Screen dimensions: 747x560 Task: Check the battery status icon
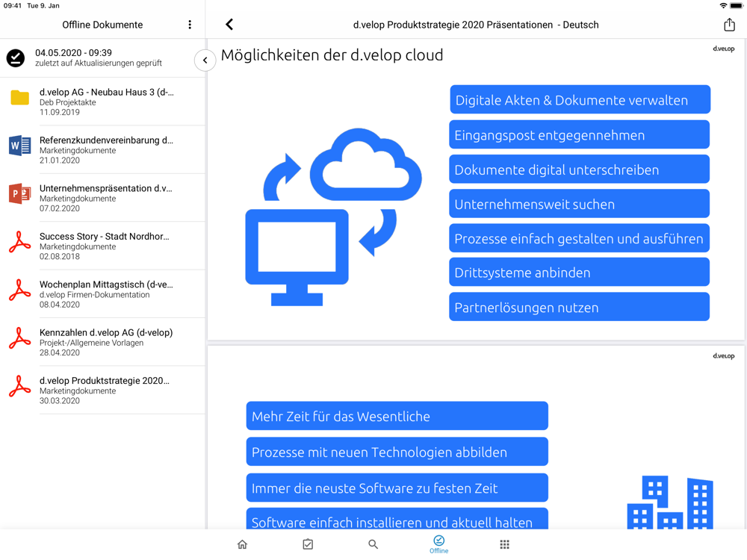pyautogui.click(x=737, y=6)
